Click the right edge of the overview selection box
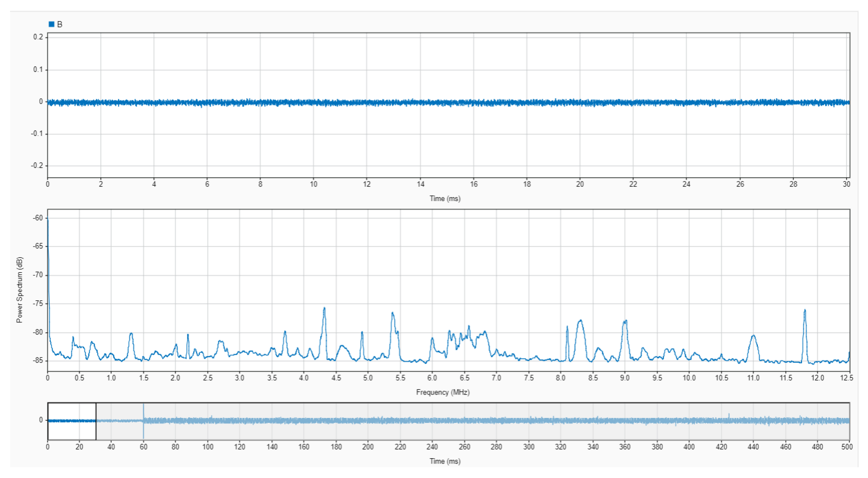Image resolution: width=868 pixels, height=478 pixels. 96,421
